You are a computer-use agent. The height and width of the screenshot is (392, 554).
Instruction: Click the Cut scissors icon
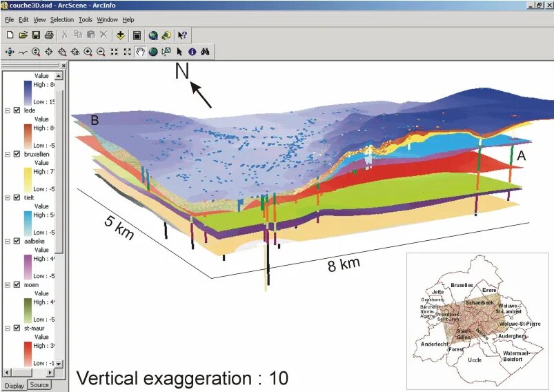pyautogui.click(x=64, y=35)
